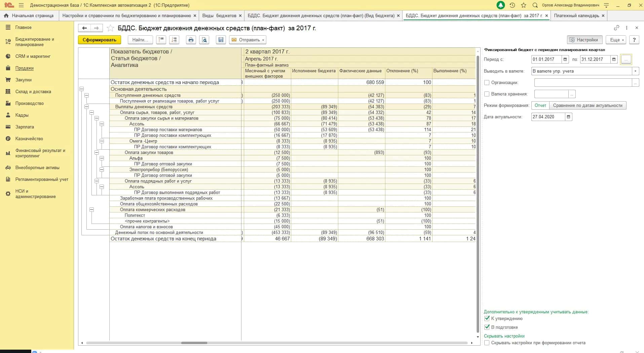Select Сравнение по датам актуальности mode
644x353 pixels.
coord(588,105)
